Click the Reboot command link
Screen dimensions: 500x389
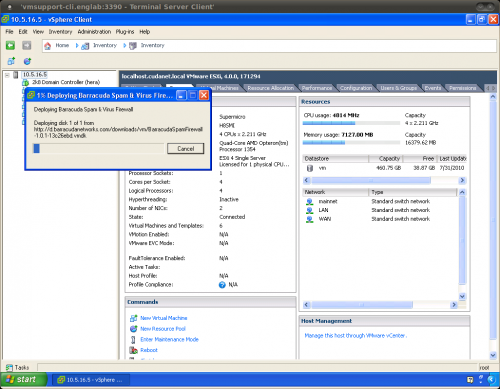(x=149, y=350)
